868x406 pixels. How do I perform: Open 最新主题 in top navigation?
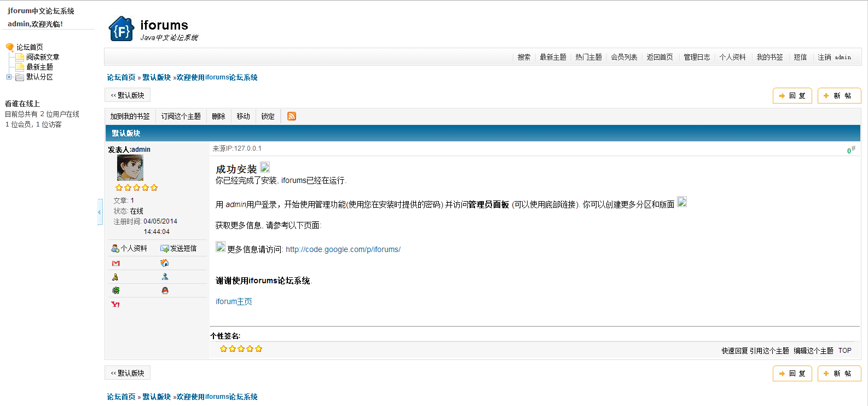[553, 57]
